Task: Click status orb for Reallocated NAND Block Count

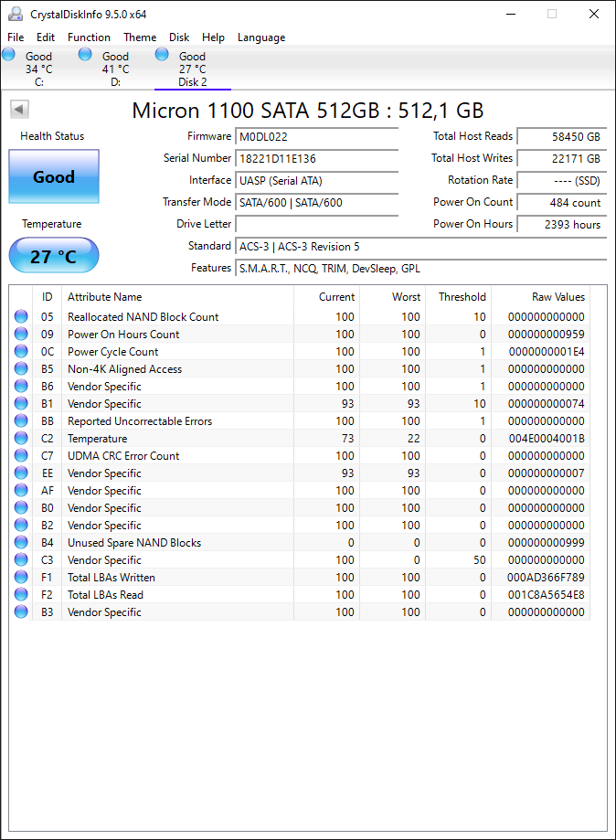Action: point(21,316)
